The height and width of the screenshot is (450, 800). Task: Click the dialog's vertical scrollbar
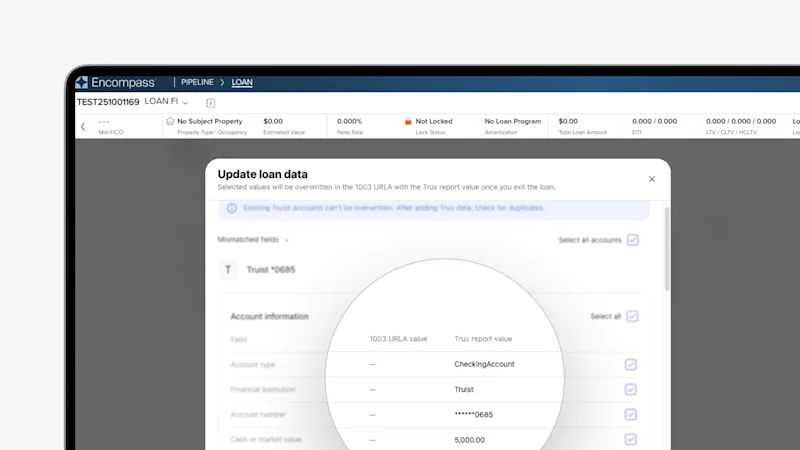pos(667,249)
